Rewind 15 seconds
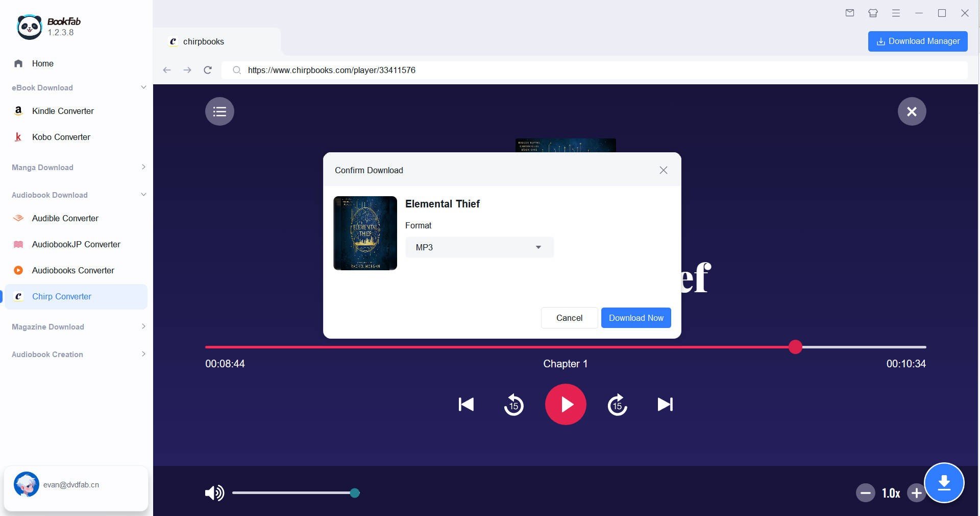The width and height of the screenshot is (980, 516). pos(514,405)
